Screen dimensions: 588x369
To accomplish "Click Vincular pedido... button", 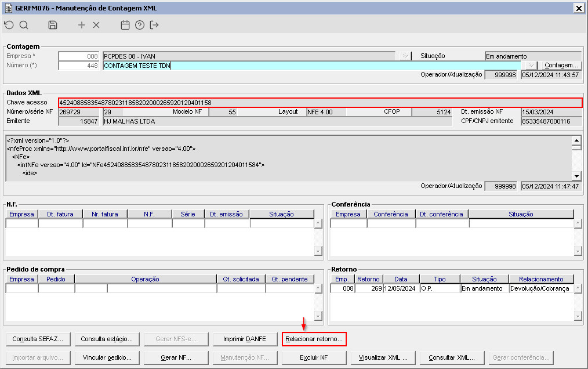I will [107, 358].
